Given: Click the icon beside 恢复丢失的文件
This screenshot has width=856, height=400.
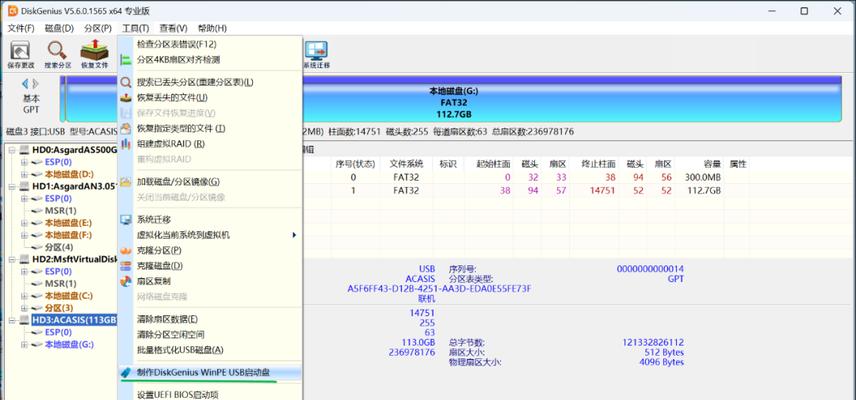Looking at the screenshot, I should click(126, 98).
